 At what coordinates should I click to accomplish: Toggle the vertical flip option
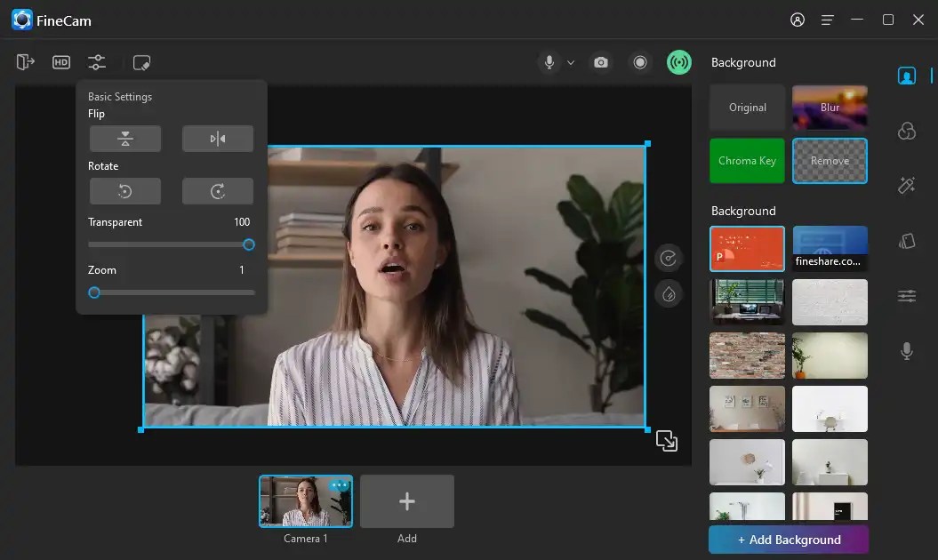click(125, 139)
